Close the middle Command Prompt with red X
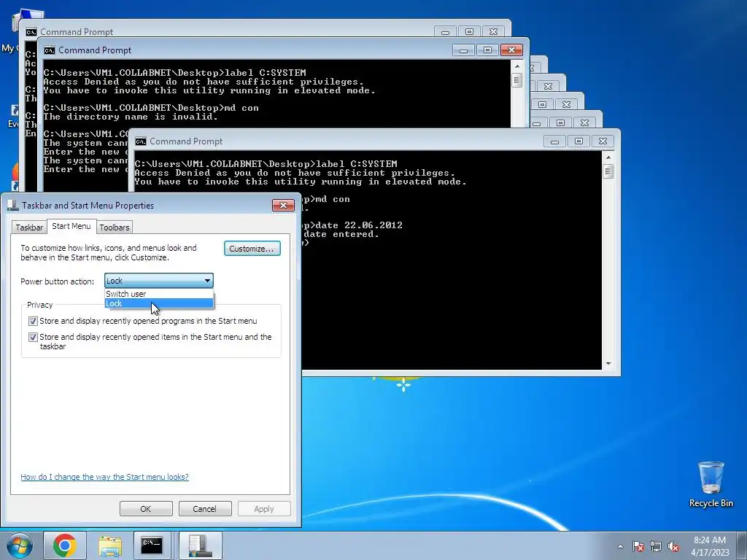 pos(511,50)
